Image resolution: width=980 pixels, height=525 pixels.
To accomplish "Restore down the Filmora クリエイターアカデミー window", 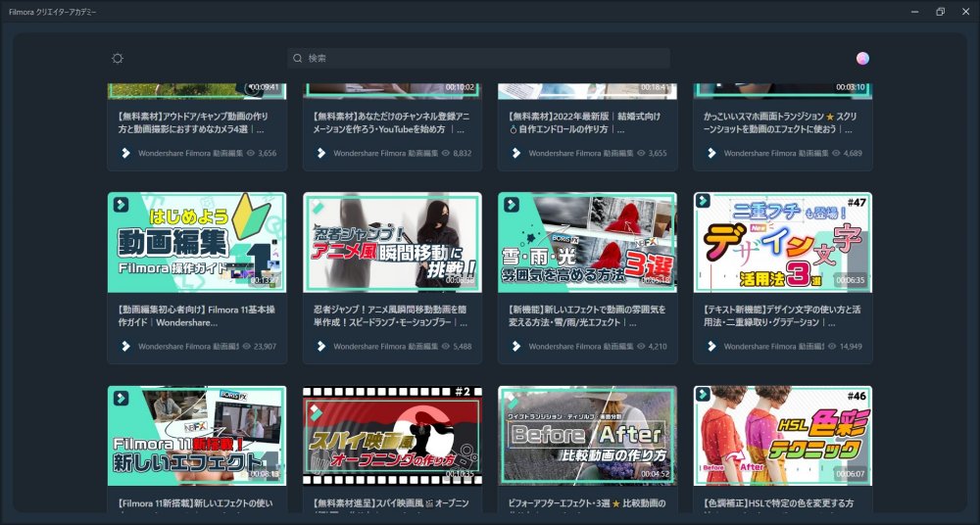I will [940, 12].
